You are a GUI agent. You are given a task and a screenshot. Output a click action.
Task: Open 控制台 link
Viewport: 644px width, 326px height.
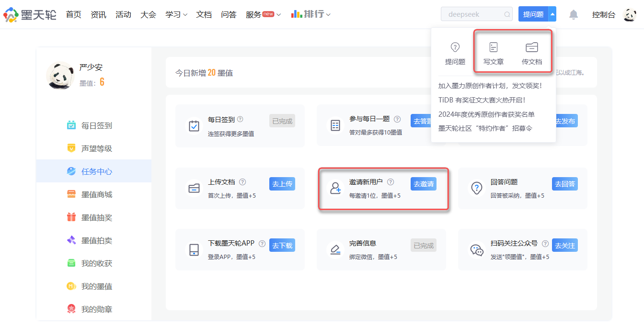click(x=604, y=14)
